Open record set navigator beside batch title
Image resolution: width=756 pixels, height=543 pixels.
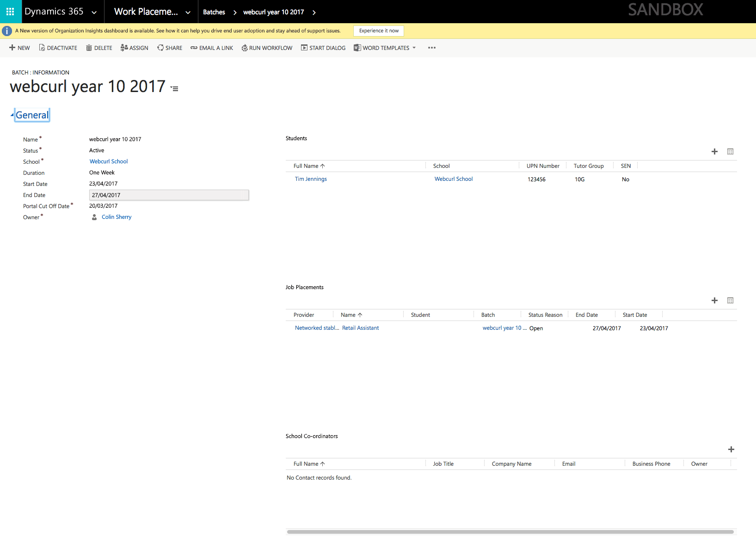click(x=174, y=88)
